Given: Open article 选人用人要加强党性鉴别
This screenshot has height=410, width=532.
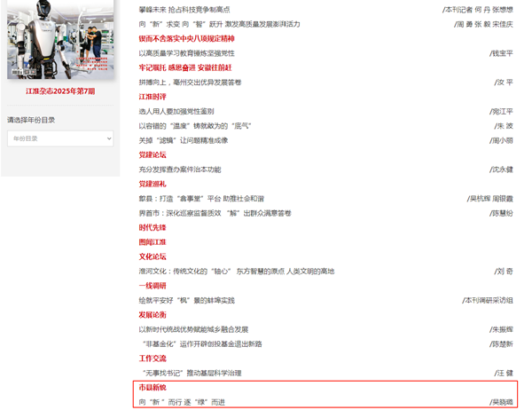Looking at the screenshot, I should point(176,111).
